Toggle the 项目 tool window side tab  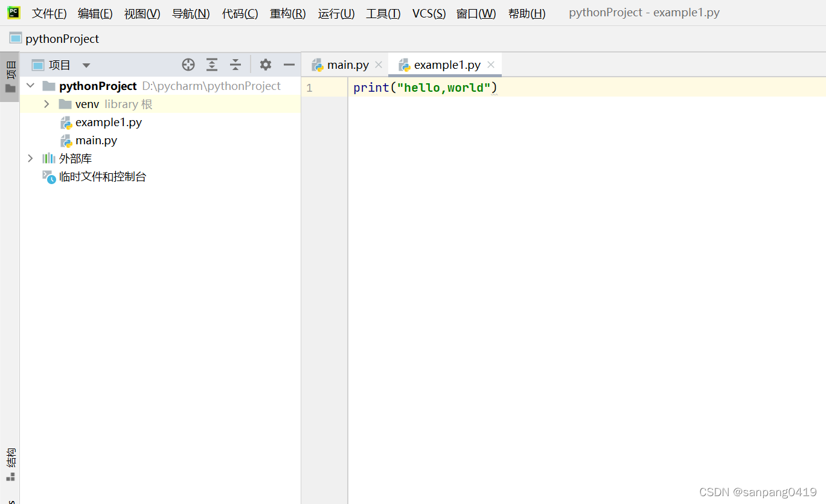point(10,77)
